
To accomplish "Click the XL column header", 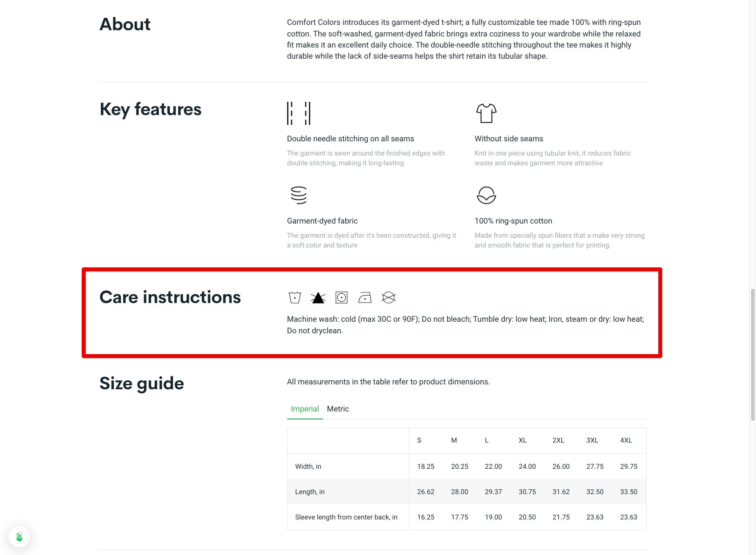I will click(523, 440).
